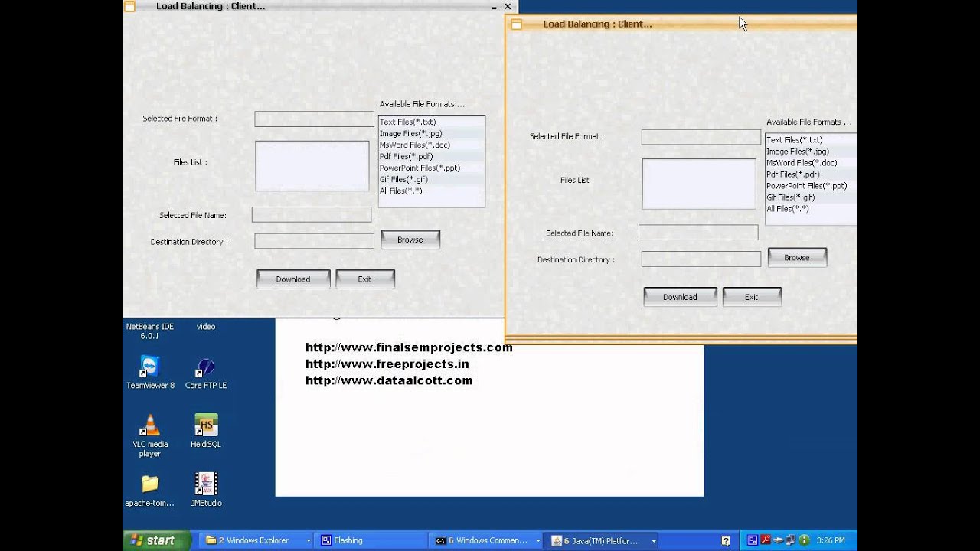This screenshot has height=551, width=980.
Task: Click Files List box in left window
Action: click(312, 166)
